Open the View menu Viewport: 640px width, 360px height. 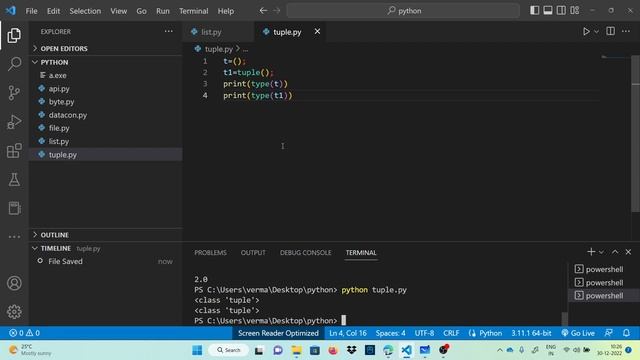[118, 11]
